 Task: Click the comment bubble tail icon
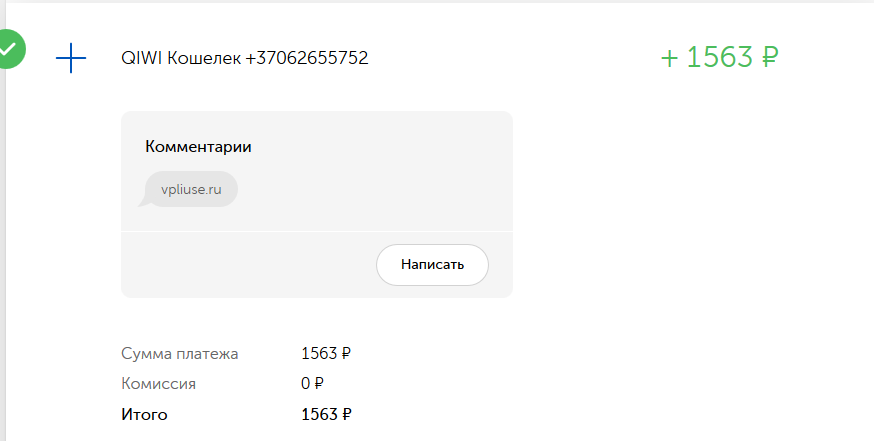(x=143, y=201)
